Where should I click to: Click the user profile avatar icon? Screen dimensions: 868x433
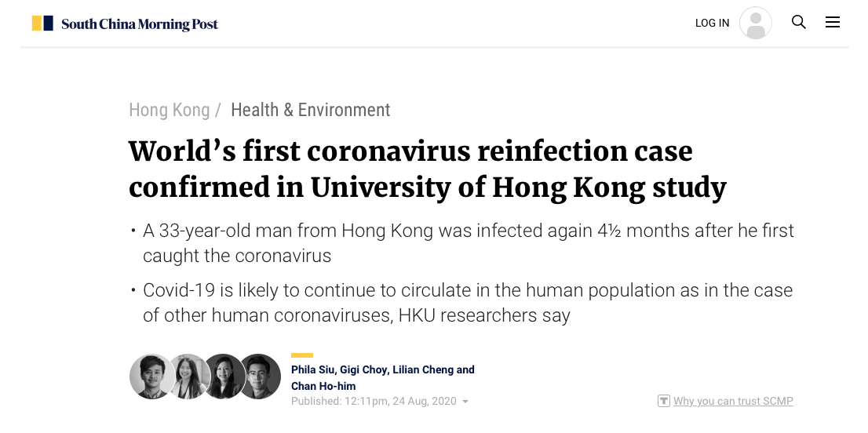756,23
